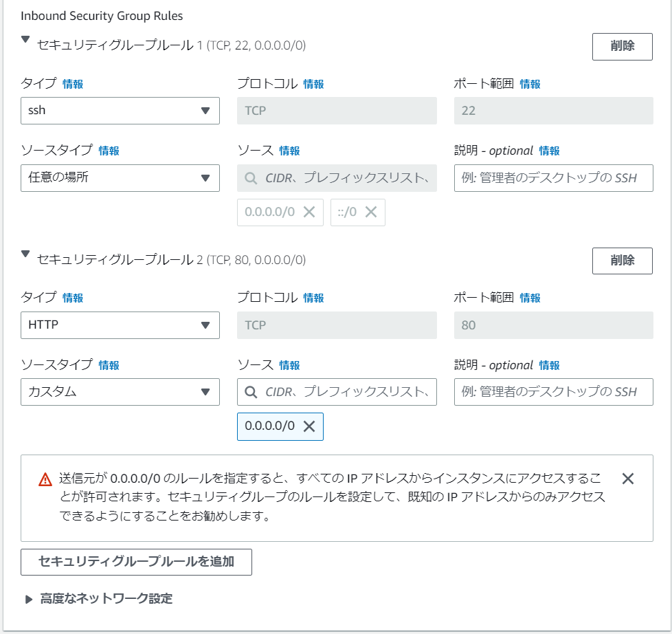Remove 0.0.0.0/0 from rule 1 source
The image size is (672, 634).
309,212
